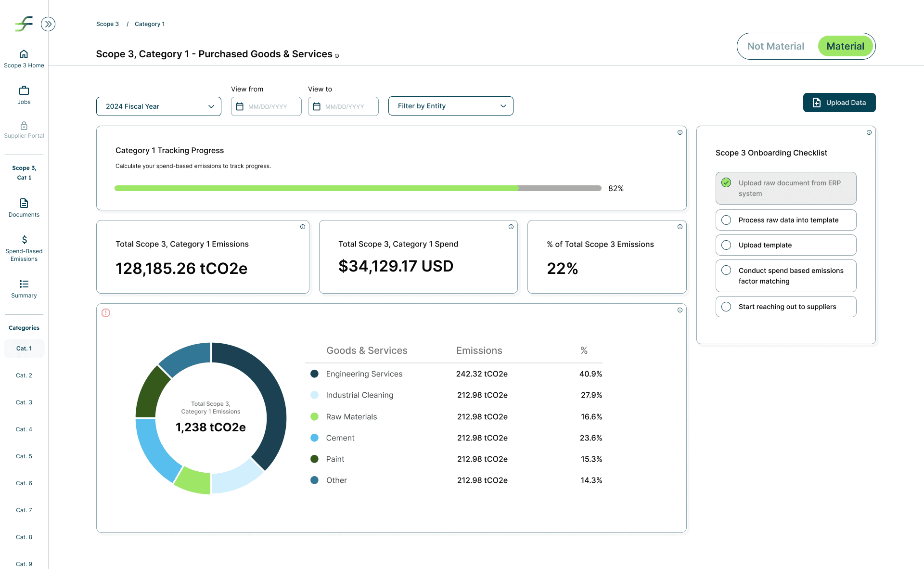Click the red warning icon on chart card
924x569 pixels.
[x=106, y=313]
